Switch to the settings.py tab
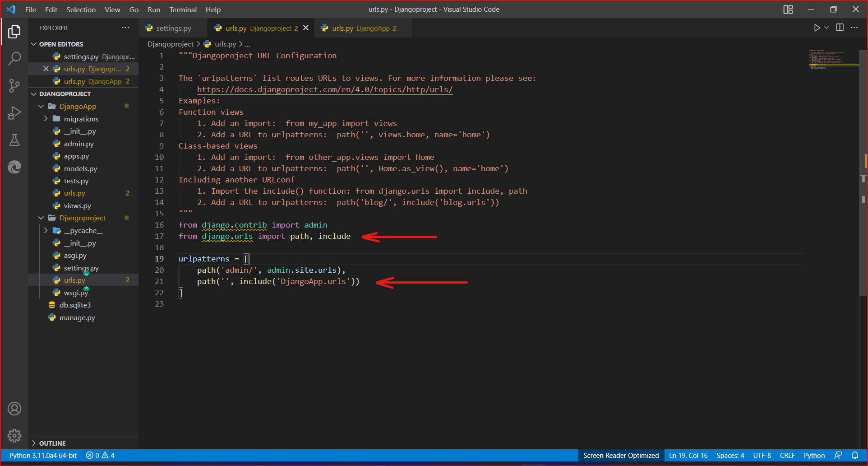 [x=173, y=28]
